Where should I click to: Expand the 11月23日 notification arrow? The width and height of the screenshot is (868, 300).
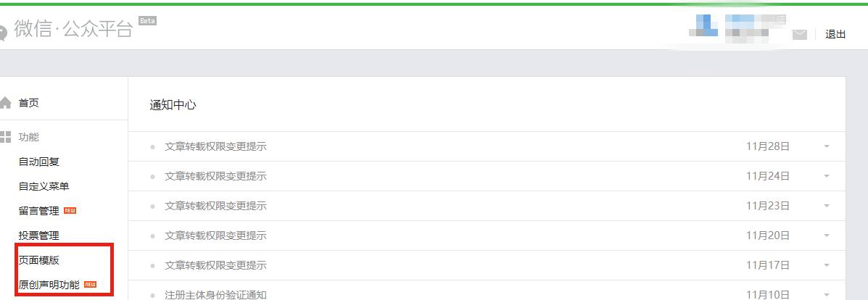(x=827, y=206)
